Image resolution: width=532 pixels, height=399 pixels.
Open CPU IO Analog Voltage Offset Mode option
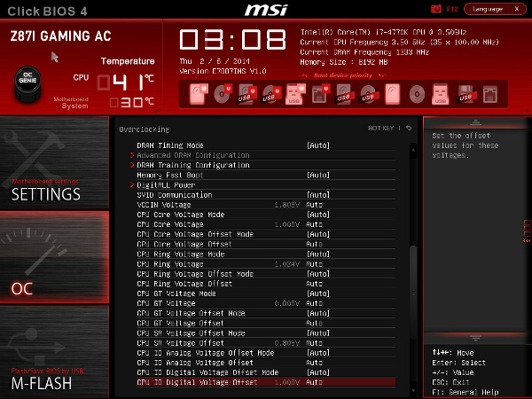click(318, 353)
